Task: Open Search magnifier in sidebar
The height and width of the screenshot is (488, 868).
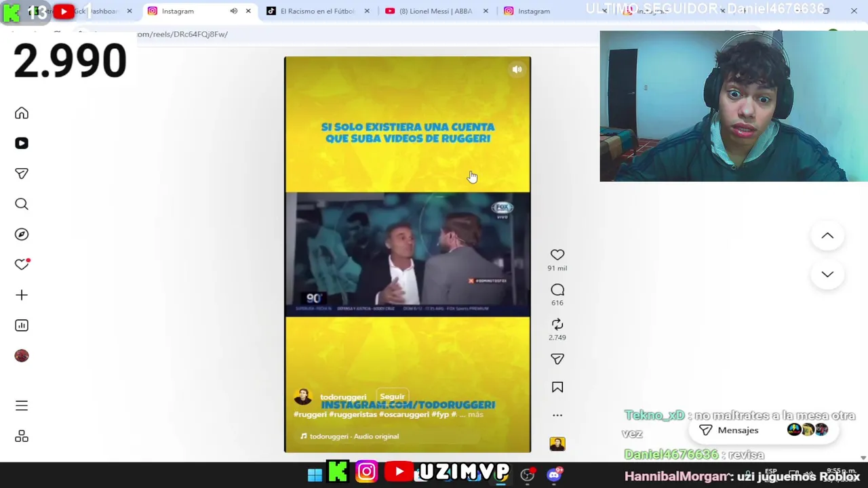Action: [22, 204]
